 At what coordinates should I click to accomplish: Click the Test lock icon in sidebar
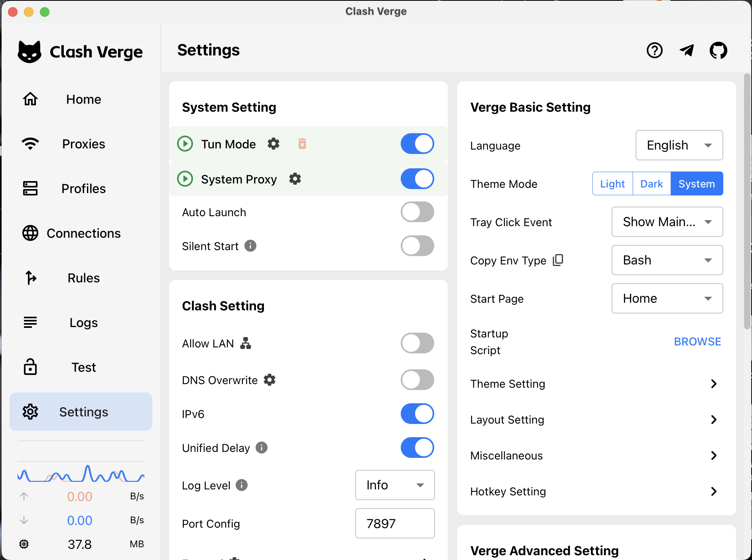pos(30,367)
